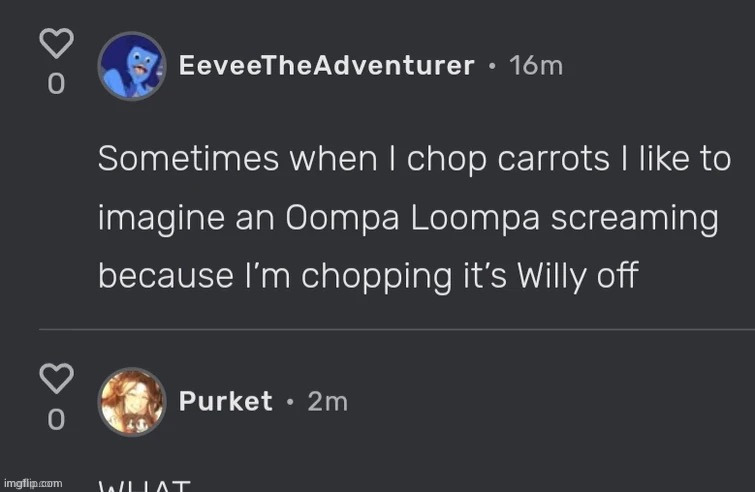Click the partially visible WHAT reply text
Screen dimensions: 755x492
[144, 485]
